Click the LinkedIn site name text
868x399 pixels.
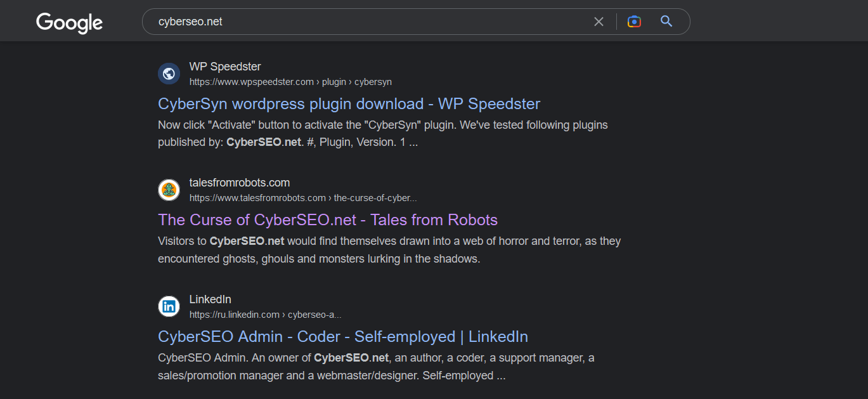(x=210, y=299)
